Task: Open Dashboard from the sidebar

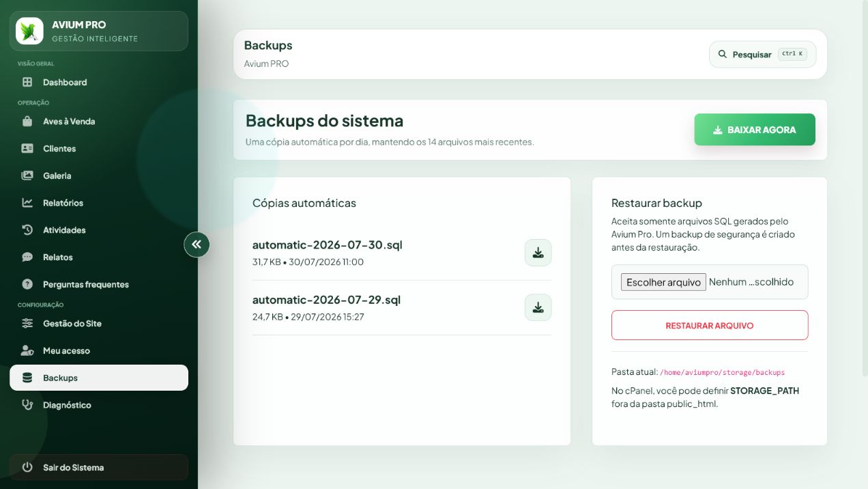Action: point(99,82)
